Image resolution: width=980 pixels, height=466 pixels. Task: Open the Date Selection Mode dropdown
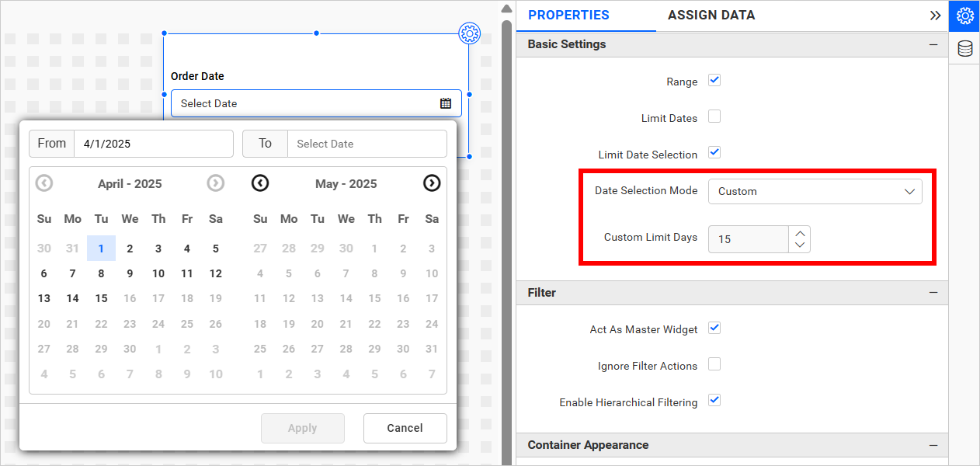[x=815, y=191]
